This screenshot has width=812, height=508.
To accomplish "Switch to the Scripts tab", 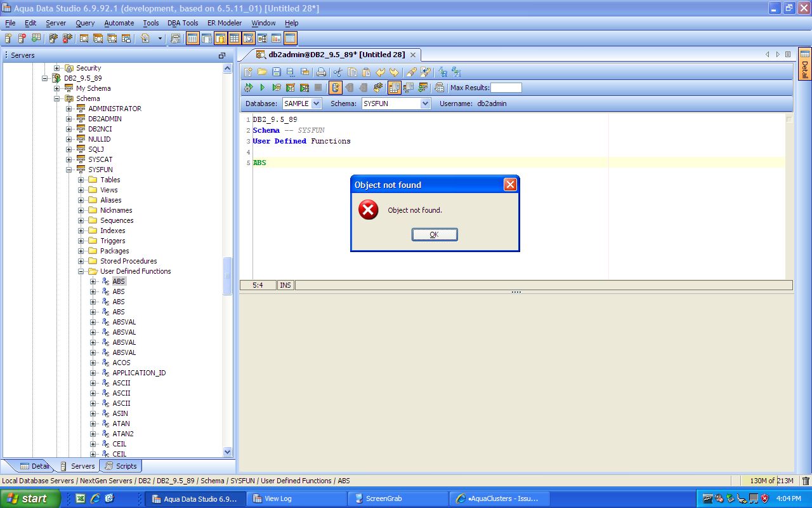I will tap(121, 466).
